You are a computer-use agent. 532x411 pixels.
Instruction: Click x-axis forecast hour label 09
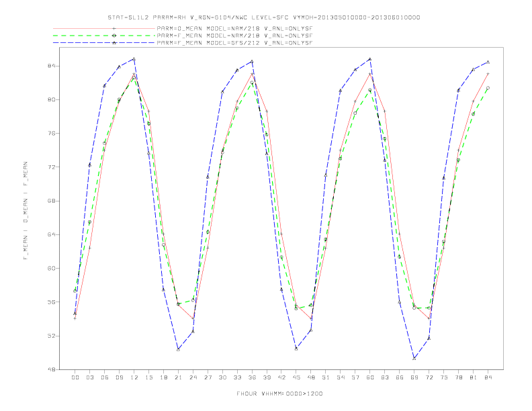click(x=119, y=377)
